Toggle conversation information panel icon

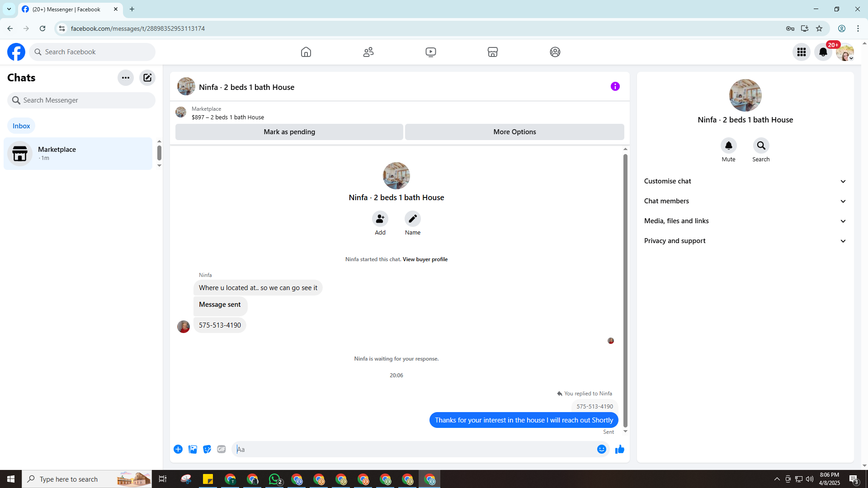(615, 86)
